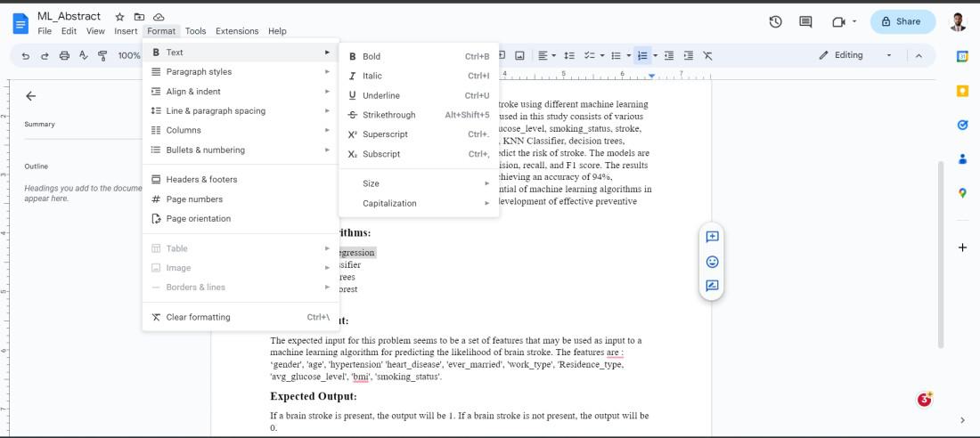
Task: Open the Align dropdown arrow in toolbar
Action: coord(554,55)
